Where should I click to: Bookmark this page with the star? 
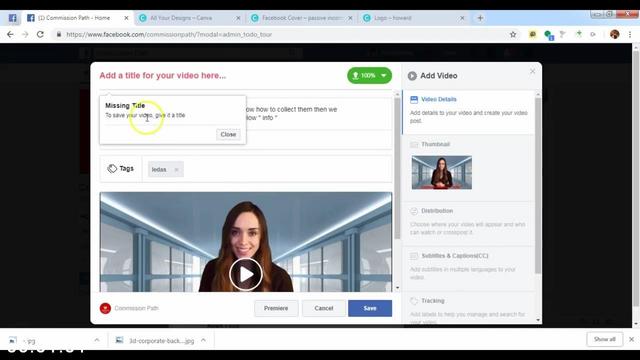coord(513,35)
